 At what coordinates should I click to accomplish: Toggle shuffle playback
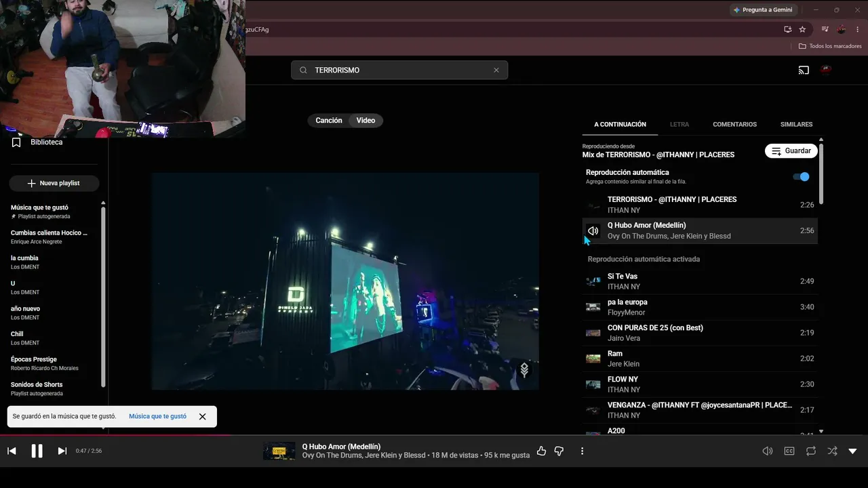point(833,451)
